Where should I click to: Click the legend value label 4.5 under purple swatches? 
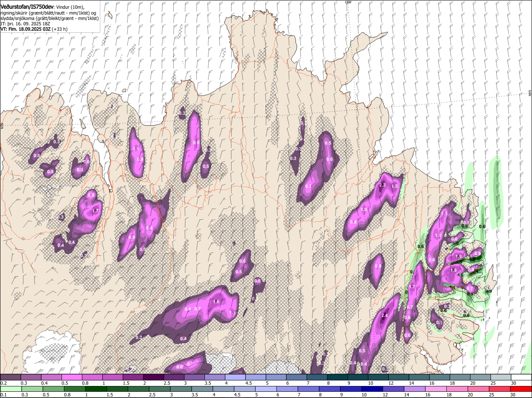tap(249, 383)
